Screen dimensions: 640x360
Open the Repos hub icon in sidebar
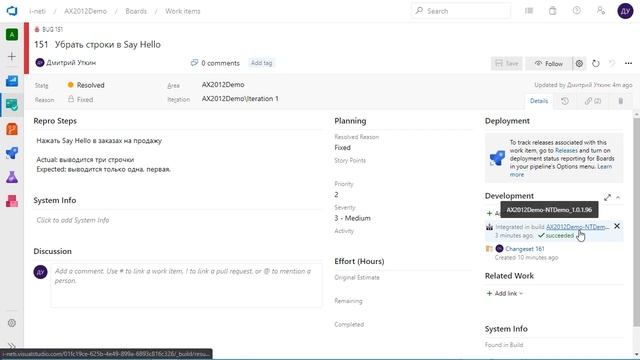(x=12, y=129)
